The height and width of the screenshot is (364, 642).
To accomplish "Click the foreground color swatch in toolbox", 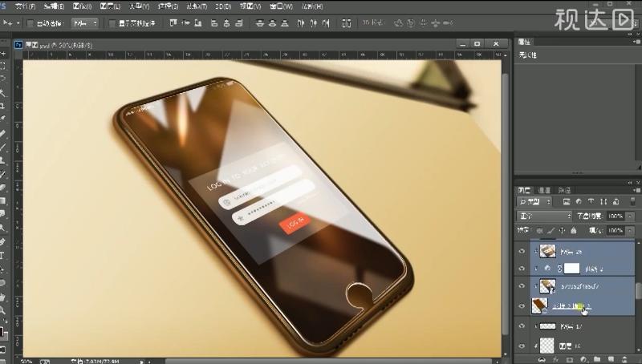I will point(2,330).
